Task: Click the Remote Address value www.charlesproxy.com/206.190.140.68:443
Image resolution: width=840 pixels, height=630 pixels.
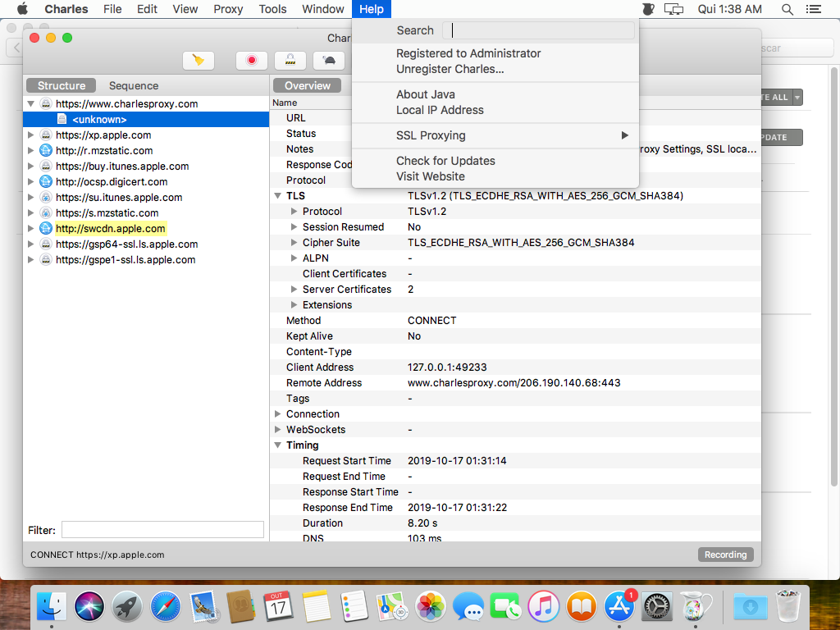Action: click(x=514, y=383)
